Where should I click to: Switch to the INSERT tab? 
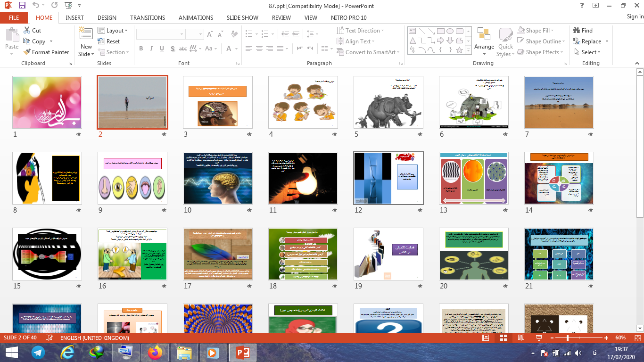(x=75, y=17)
